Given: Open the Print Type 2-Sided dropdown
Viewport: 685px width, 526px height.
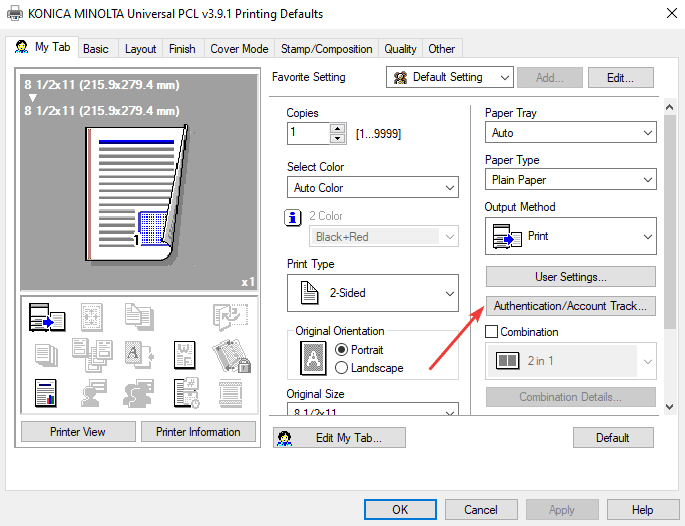Looking at the screenshot, I should (372, 293).
